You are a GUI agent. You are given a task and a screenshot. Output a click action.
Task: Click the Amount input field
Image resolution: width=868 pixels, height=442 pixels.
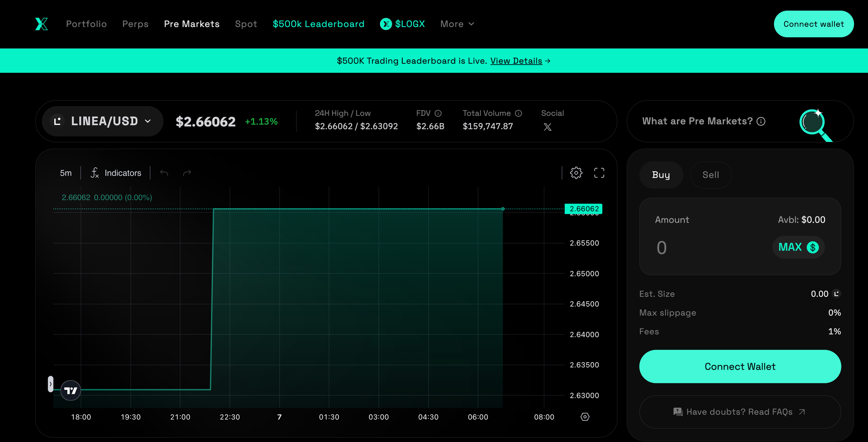[712, 248]
